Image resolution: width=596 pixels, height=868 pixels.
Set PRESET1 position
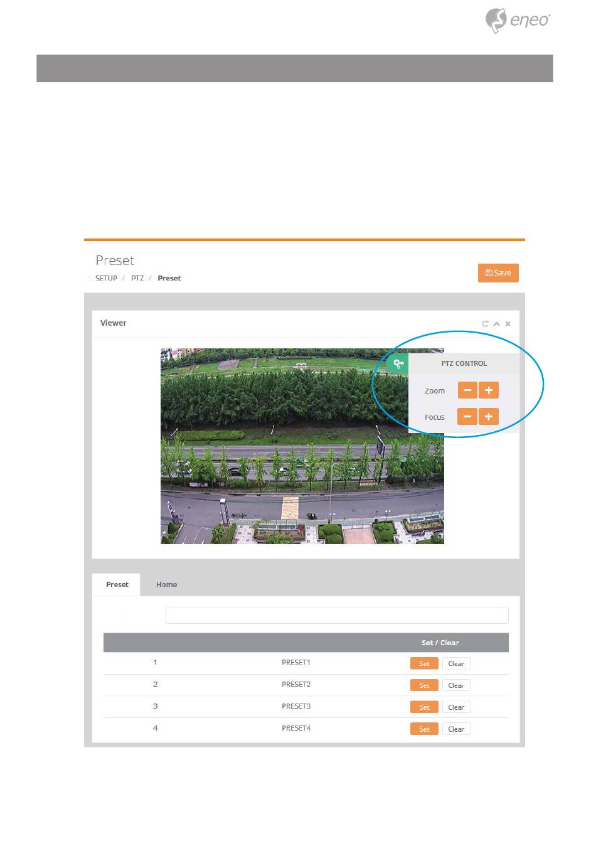425,663
